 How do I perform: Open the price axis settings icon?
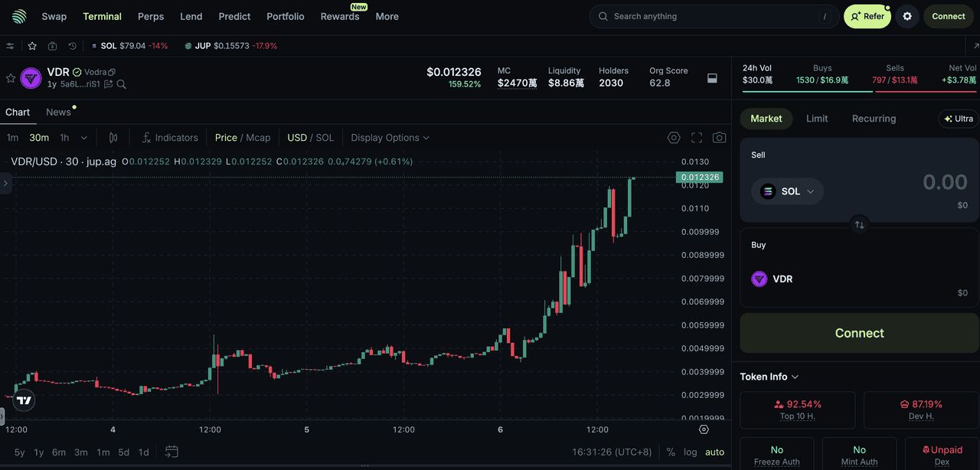(x=704, y=429)
